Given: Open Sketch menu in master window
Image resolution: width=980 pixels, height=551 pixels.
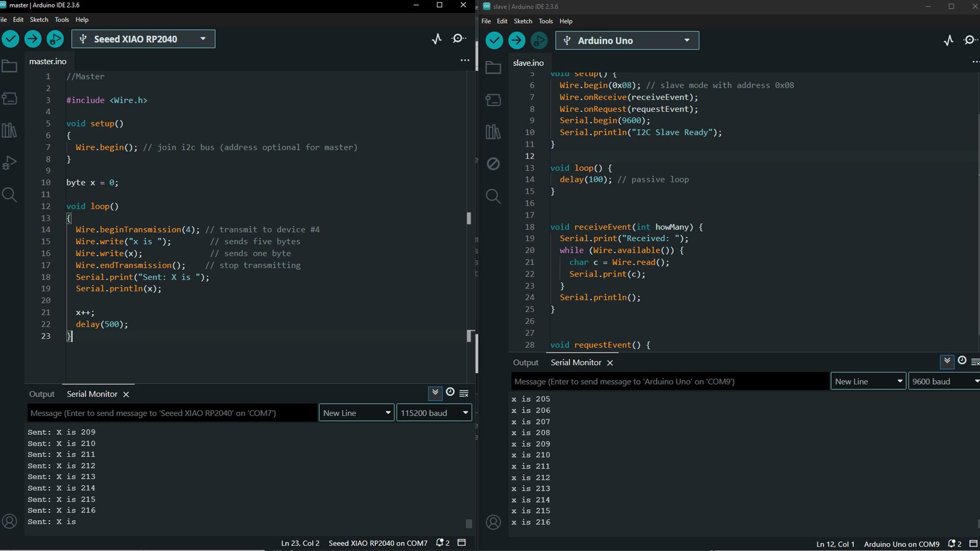Looking at the screenshot, I should click(x=39, y=19).
